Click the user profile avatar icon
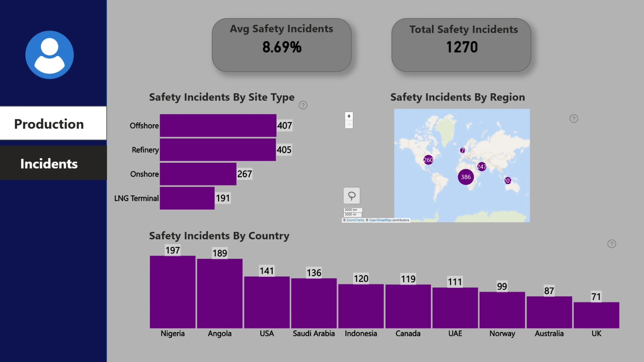This screenshot has width=644, height=362. click(50, 55)
